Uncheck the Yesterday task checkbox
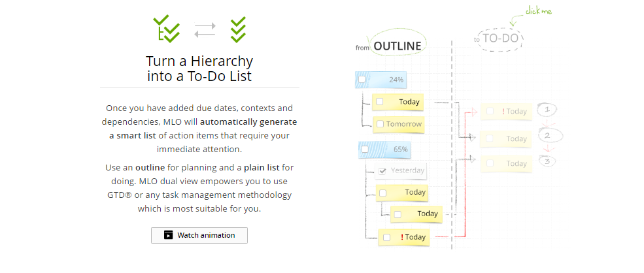 tap(381, 171)
